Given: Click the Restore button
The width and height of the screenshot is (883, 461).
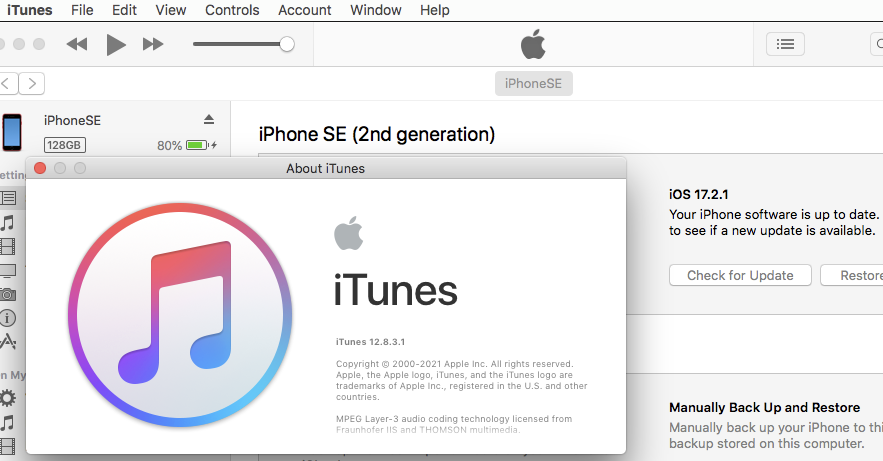Looking at the screenshot, I should pos(851,275).
